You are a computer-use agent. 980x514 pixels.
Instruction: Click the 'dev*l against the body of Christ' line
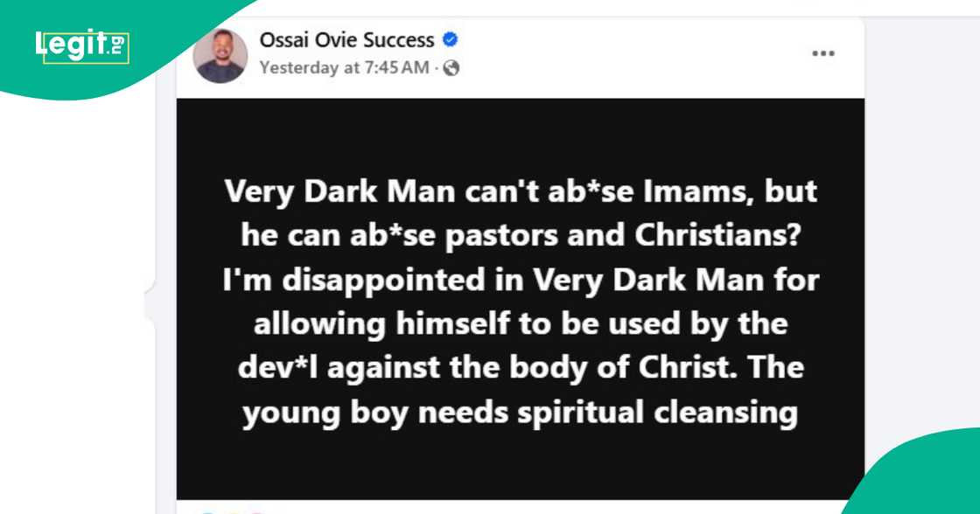[x=520, y=368]
